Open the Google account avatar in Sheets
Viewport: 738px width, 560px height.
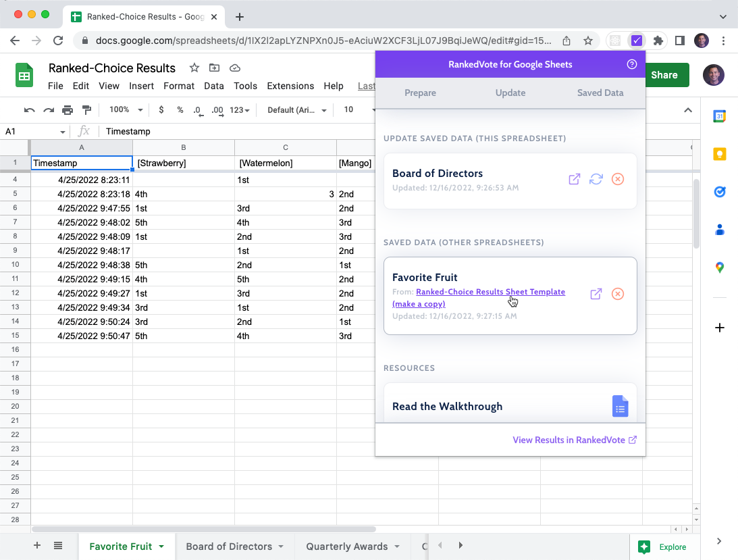point(713,76)
